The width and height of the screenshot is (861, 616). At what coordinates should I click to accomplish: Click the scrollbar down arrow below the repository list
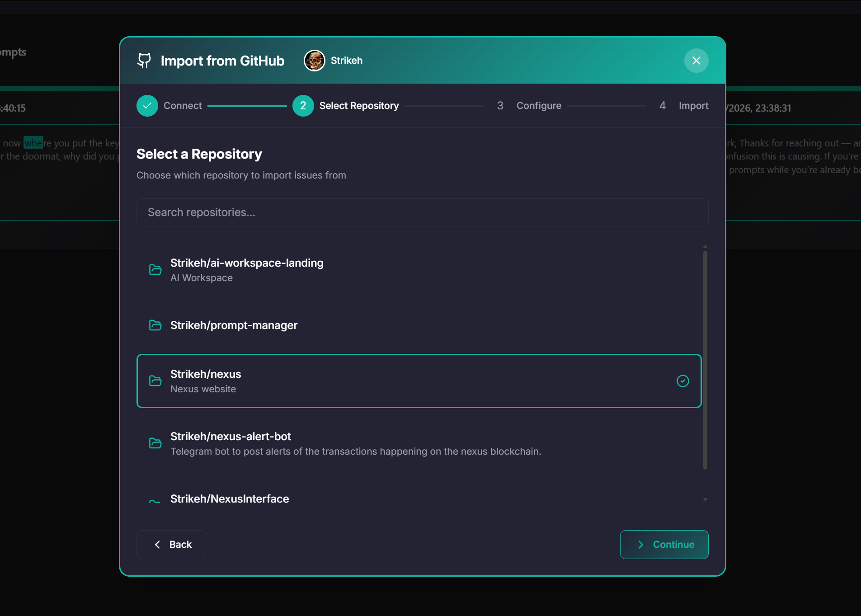705,499
